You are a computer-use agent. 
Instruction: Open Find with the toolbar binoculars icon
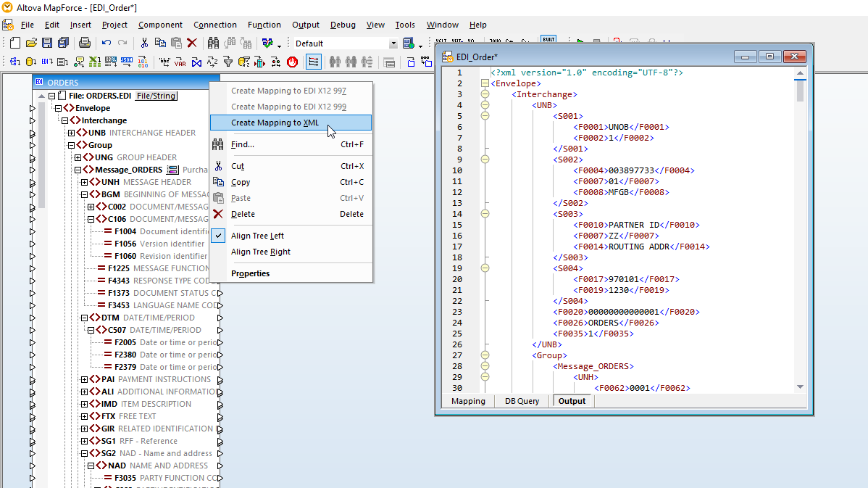[213, 44]
